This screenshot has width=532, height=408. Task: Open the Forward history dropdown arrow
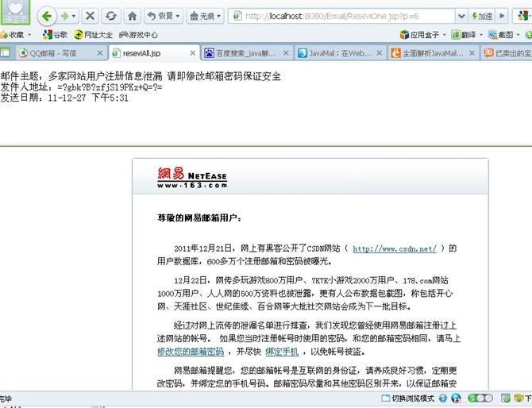74,16
